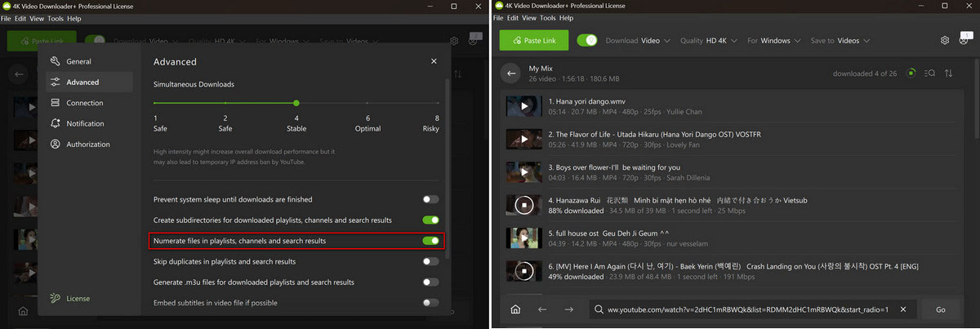Screen dimensions: 980x329
Task: Stop all downloads using green circular progress icon
Action: 911,73
